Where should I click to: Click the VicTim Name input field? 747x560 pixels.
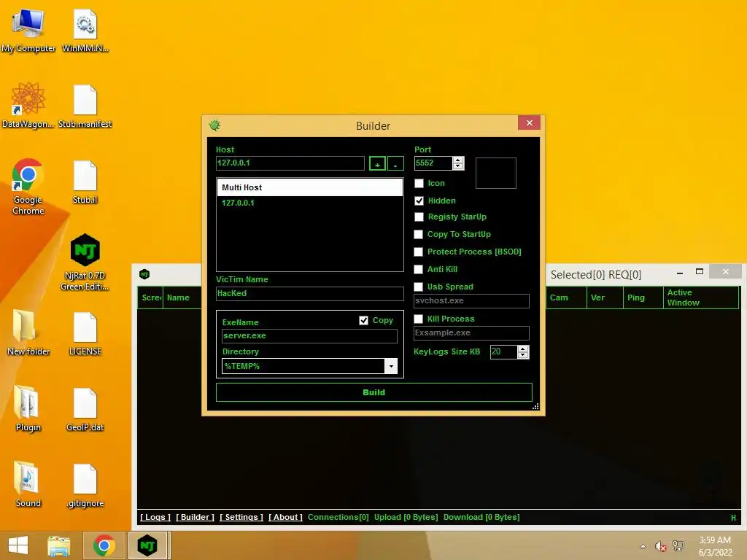tap(310, 294)
